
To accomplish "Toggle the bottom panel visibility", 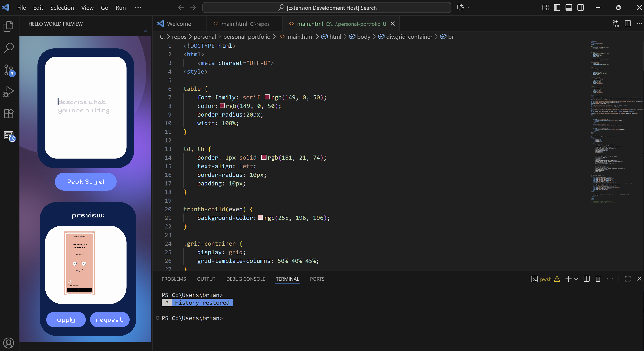I will click(569, 8).
